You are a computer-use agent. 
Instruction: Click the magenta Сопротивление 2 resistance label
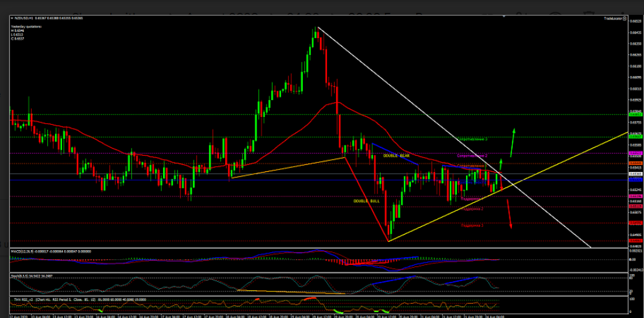point(472,156)
